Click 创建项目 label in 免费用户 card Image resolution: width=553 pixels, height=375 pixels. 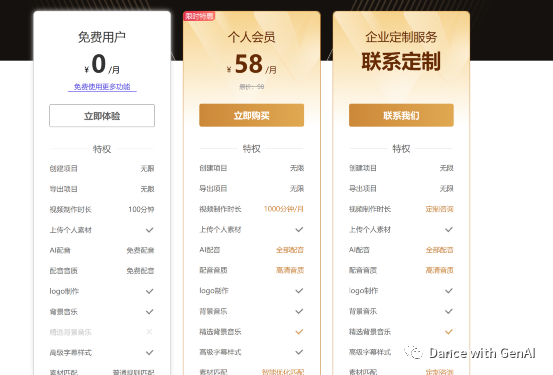tap(63, 169)
